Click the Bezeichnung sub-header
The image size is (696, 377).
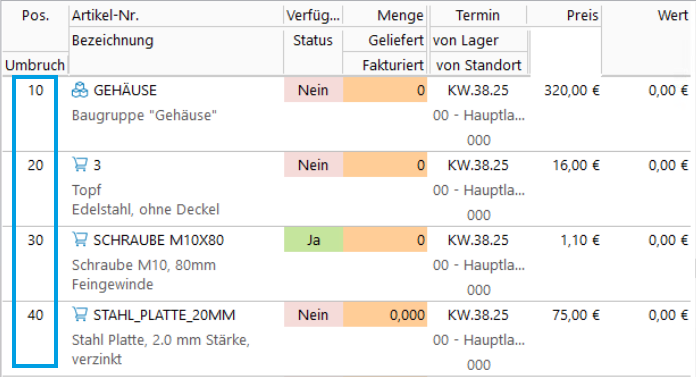[x=113, y=40]
